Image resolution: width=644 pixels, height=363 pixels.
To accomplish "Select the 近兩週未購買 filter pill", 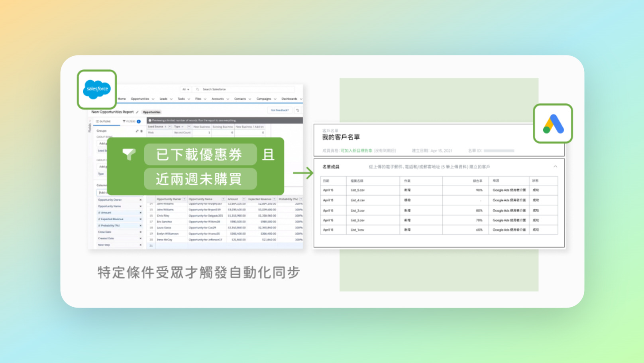I will point(200,179).
